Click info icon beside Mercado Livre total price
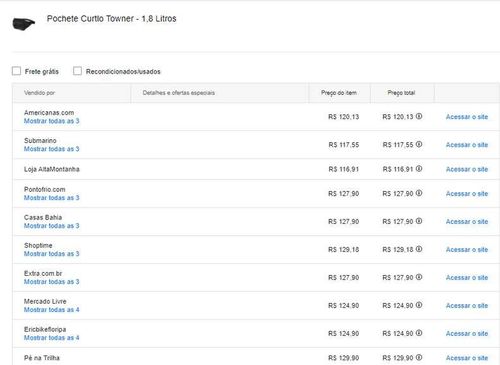The height and width of the screenshot is (365, 500). (419, 305)
